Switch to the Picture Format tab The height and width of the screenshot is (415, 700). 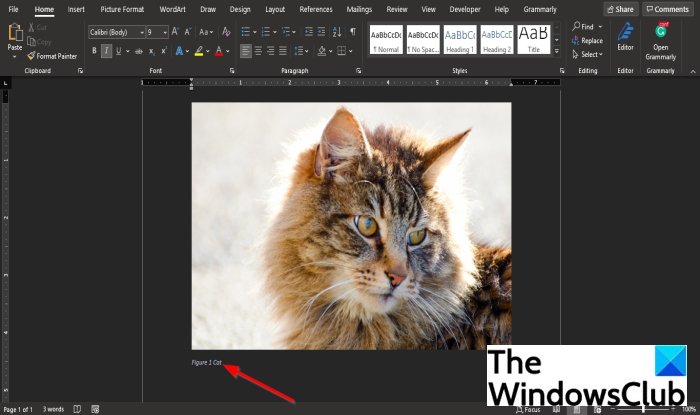[x=122, y=9]
